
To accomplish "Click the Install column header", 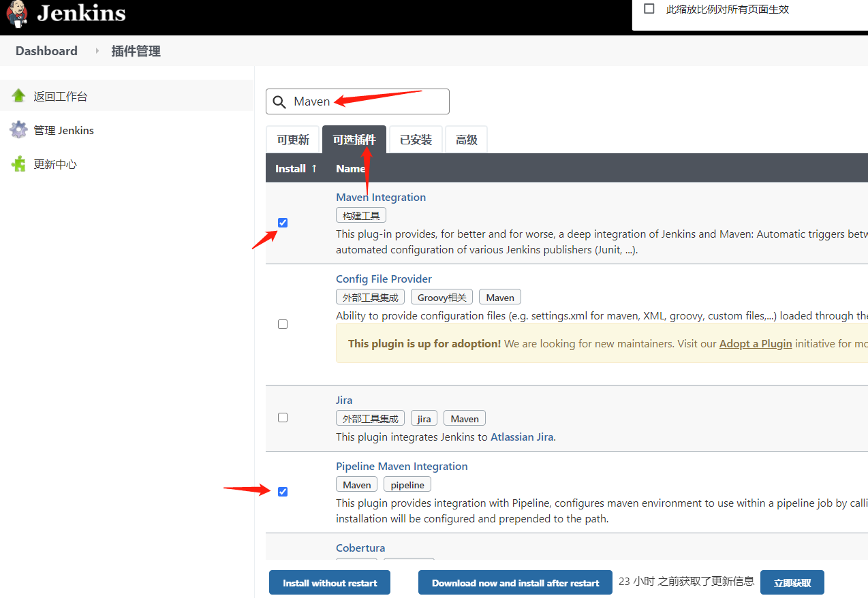I will click(290, 168).
